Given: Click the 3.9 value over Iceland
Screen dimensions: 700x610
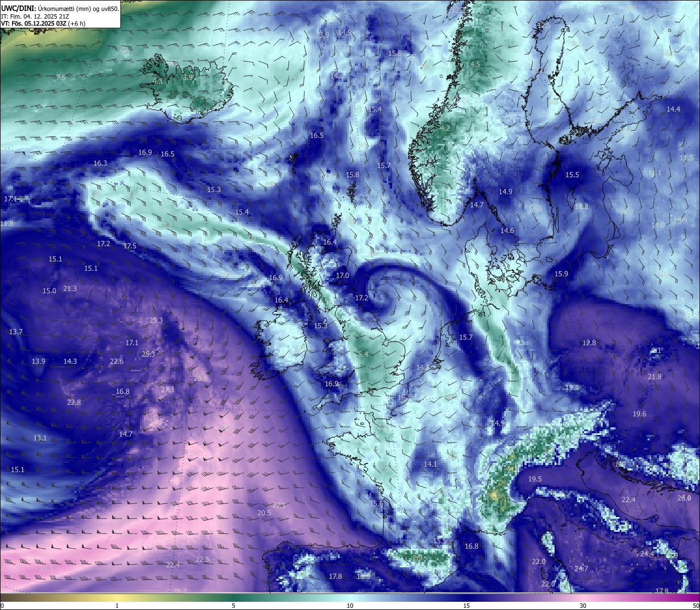Looking at the screenshot, I should point(188,78).
